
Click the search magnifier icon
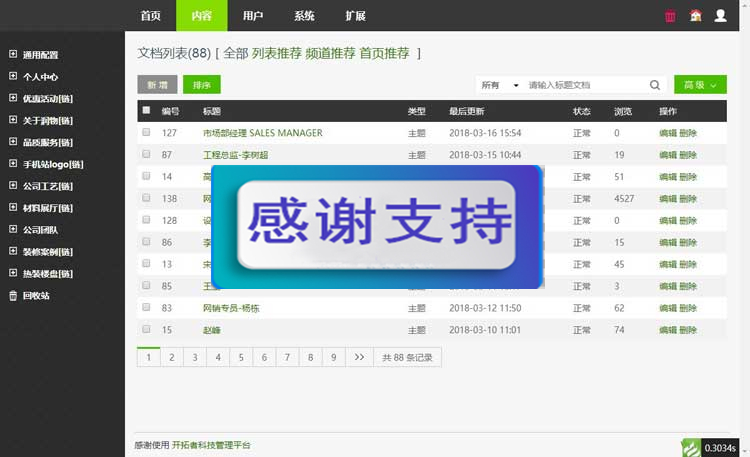coord(656,85)
